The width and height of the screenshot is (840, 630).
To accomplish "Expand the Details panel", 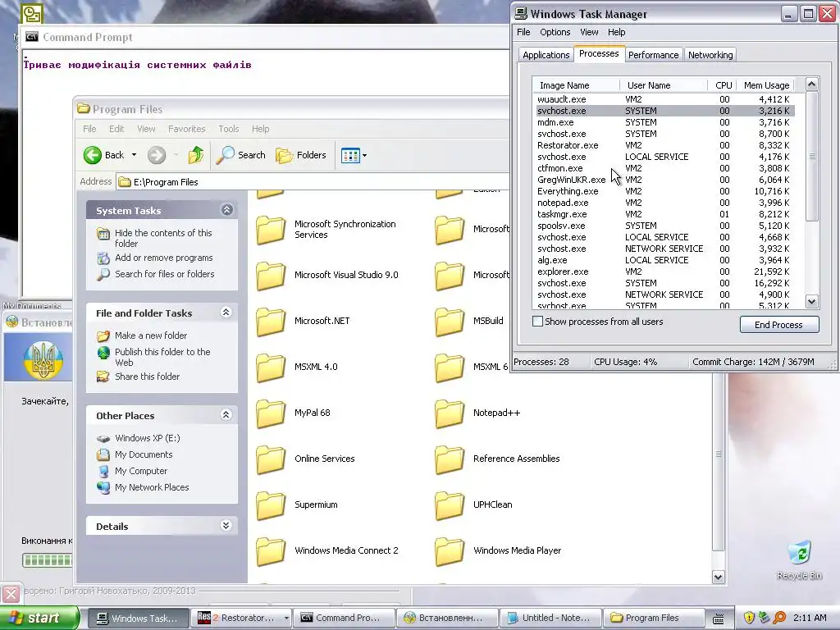I will click(x=226, y=526).
